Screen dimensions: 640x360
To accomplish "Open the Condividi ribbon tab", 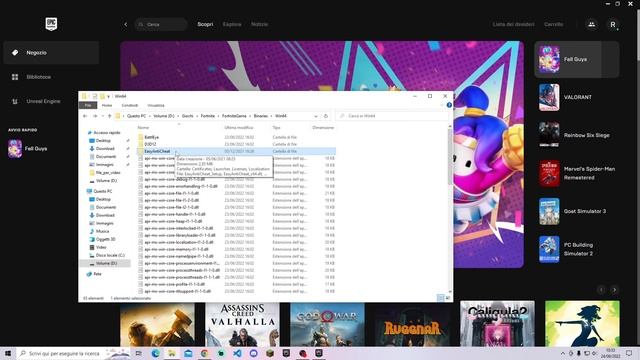I will point(130,105).
